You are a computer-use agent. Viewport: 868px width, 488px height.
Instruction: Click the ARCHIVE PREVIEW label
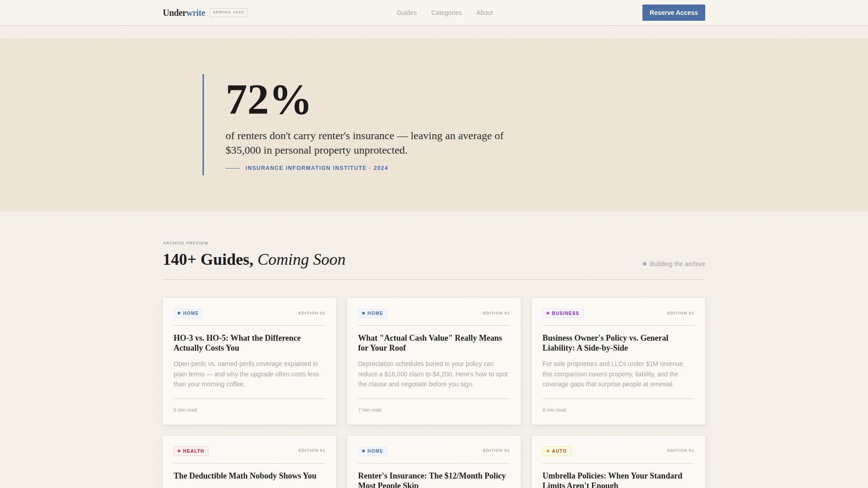(185, 243)
